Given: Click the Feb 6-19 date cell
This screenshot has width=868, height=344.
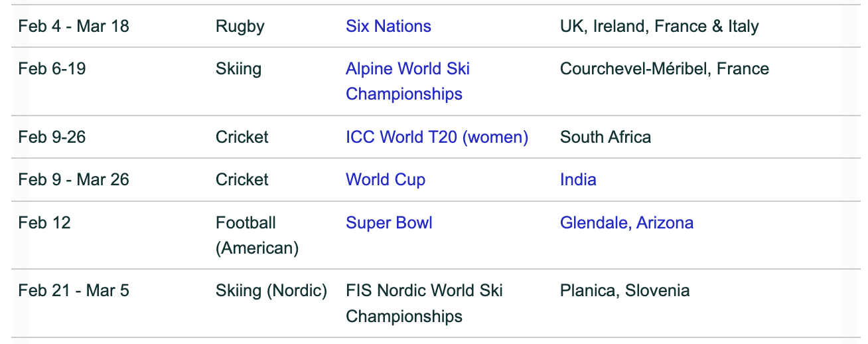Looking at the screenshot, I should [x=52, y=68].
